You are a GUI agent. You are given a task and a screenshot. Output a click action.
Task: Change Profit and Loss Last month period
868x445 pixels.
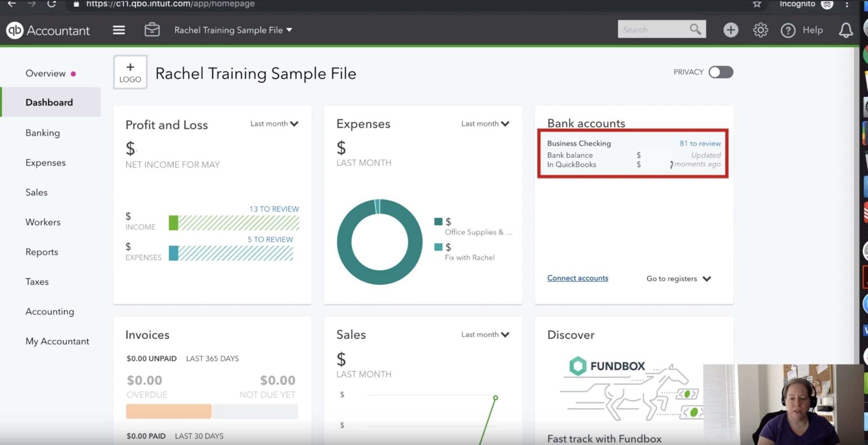274,124
